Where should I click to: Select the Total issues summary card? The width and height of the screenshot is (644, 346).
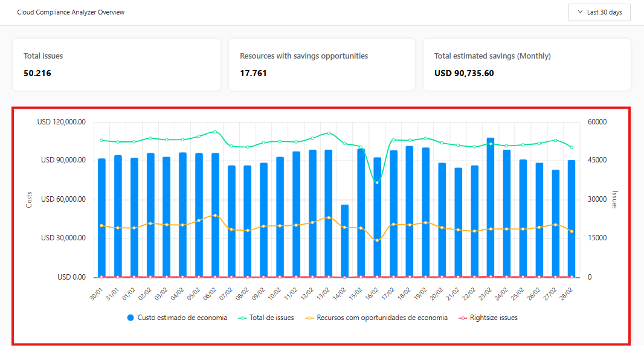click(116, 65)
